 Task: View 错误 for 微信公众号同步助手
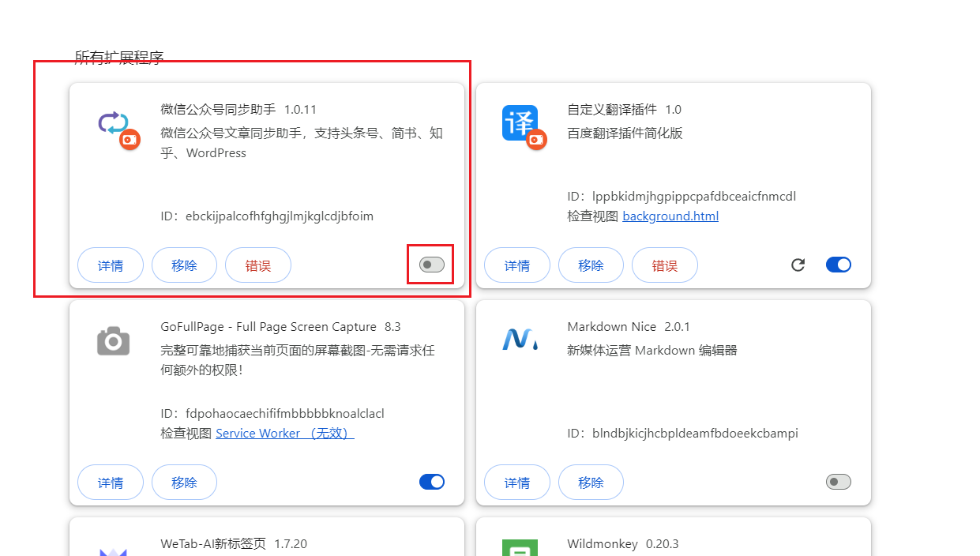(258, 265)
